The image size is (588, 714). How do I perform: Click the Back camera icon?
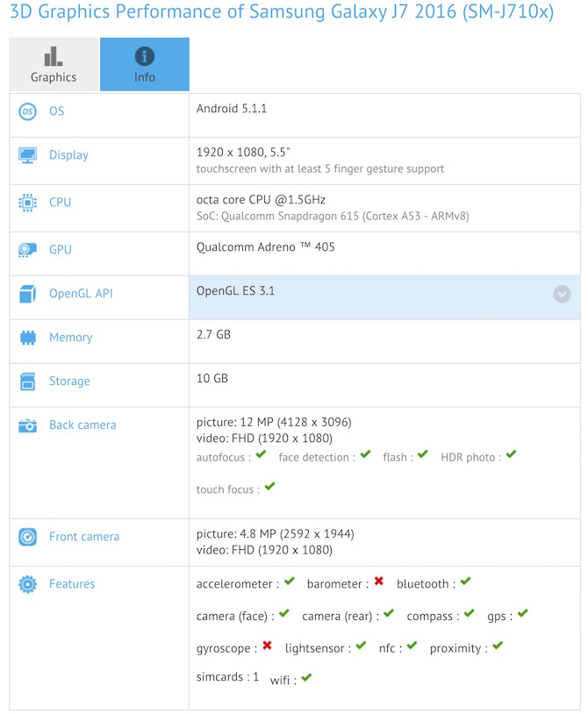27,425
